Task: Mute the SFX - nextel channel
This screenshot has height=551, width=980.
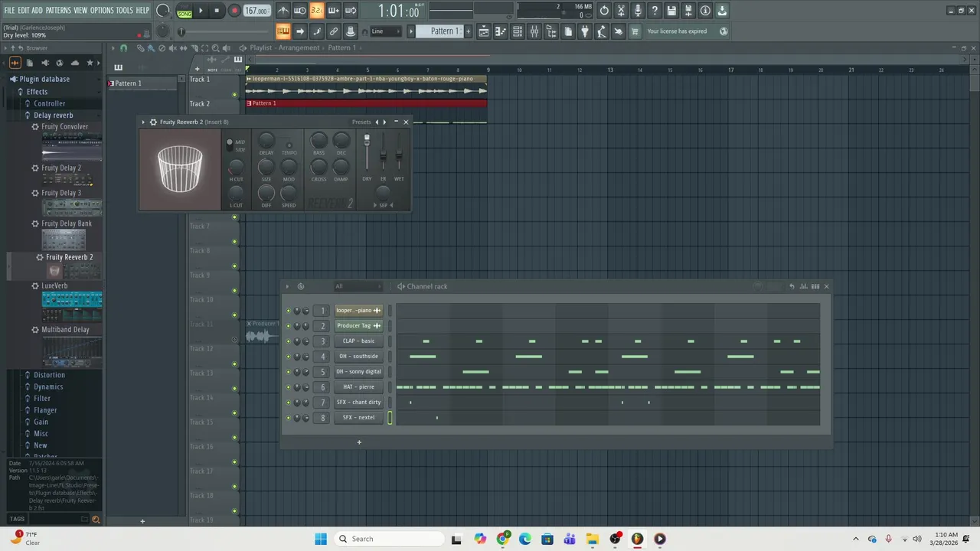Action: click(289, 418)
